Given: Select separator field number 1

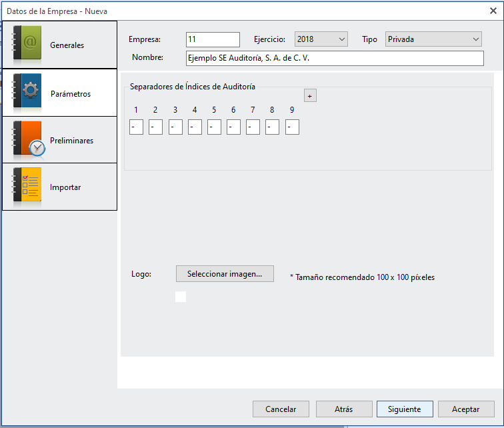Looking at the screenshot, I should point(136,127).
